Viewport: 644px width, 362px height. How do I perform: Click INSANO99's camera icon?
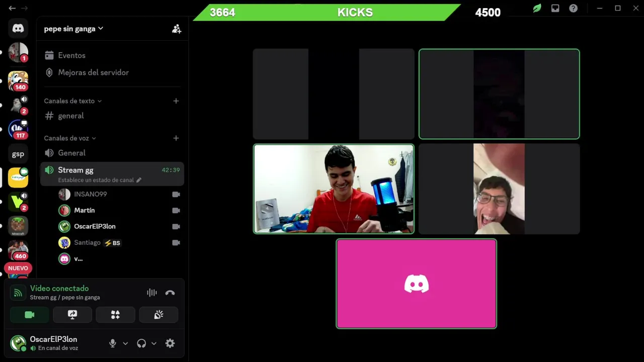tap(176, 195)
